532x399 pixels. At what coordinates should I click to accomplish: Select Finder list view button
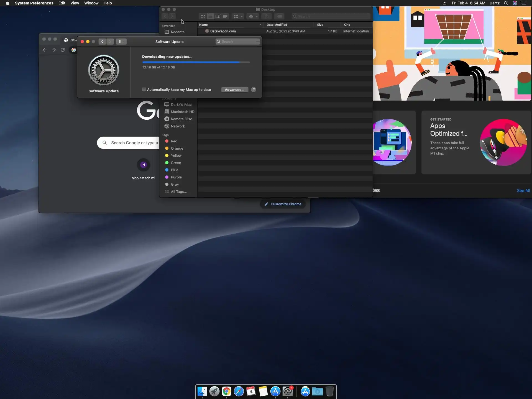(210, 16)
